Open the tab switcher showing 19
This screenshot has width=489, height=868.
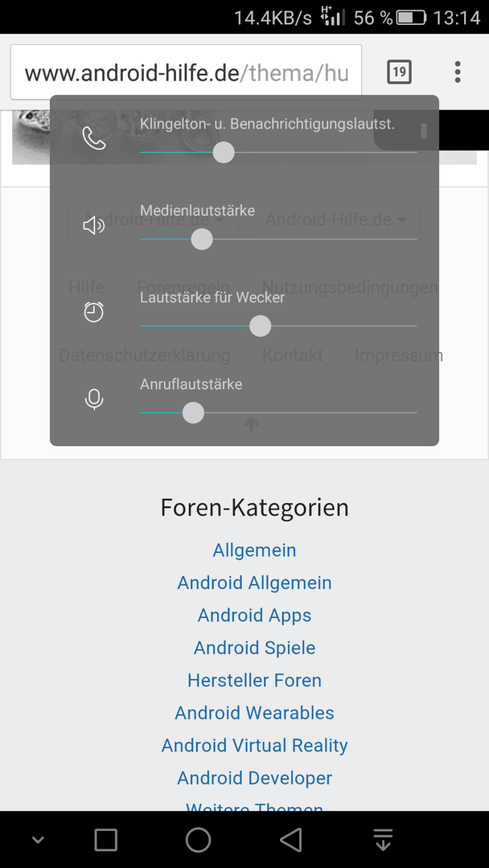click(399, 72)
